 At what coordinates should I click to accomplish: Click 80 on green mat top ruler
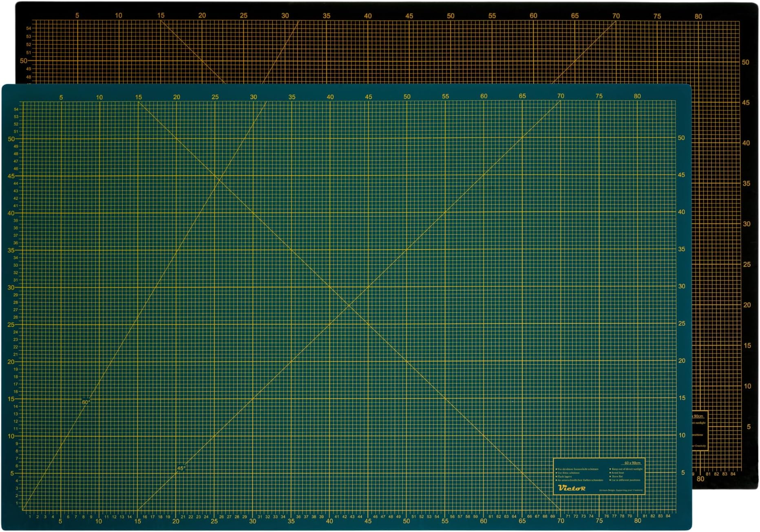[x=637, y=96]
